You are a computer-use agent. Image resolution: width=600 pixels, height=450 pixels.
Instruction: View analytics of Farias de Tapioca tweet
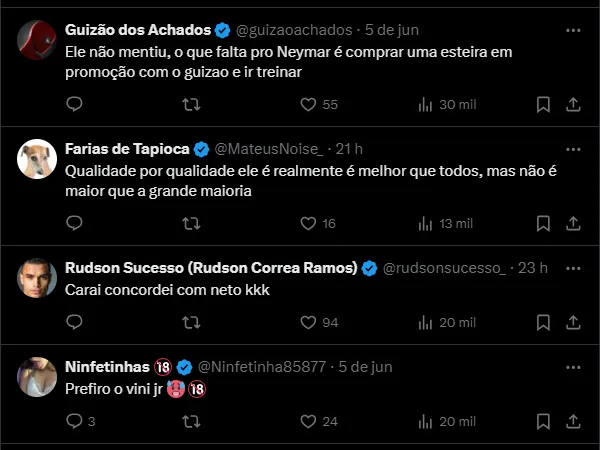[424, 223]
